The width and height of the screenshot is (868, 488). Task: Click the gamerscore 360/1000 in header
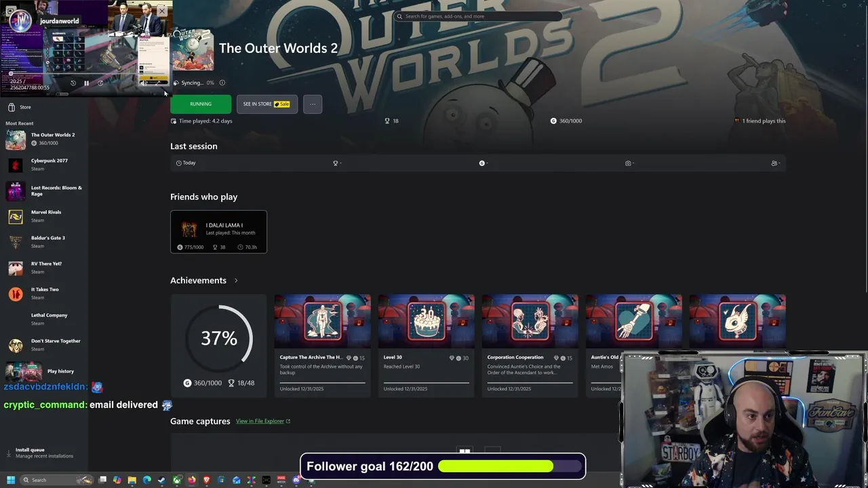point(566,121)
